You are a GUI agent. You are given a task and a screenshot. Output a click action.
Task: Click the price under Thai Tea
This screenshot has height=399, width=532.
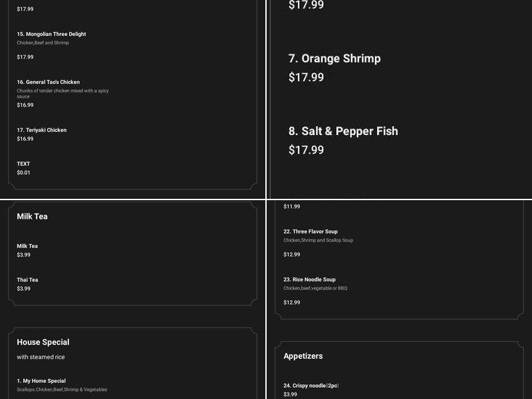click(23, 289)
